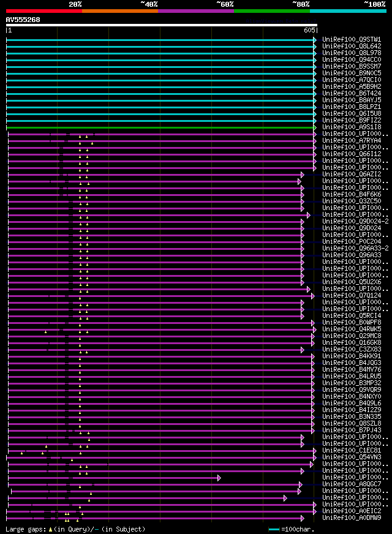Select the UniRef100_B4MV76 label
Image resolution: width=392 pixels, height=534 pixels.
pos(352,369)
